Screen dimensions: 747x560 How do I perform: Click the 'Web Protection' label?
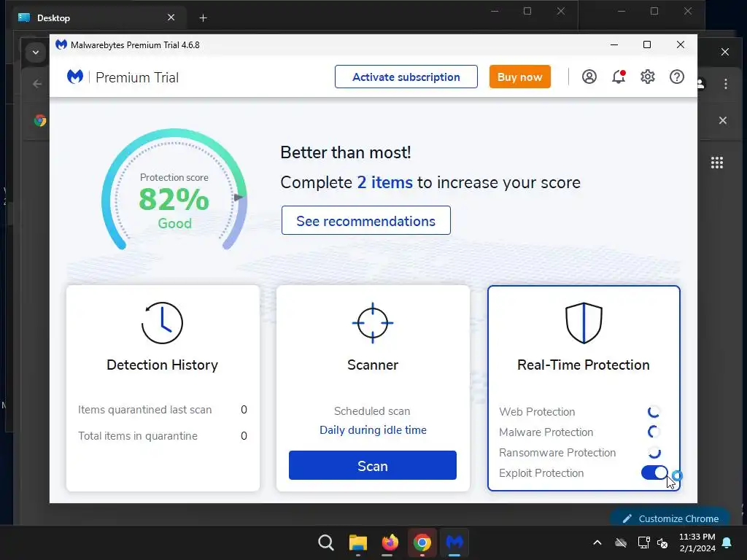[x=537, y=411]
